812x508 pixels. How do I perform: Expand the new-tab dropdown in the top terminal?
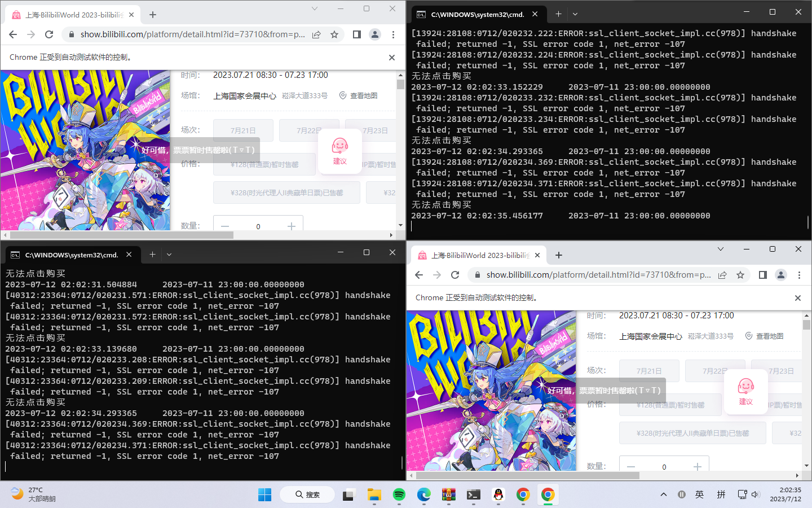click(x=575, y=14)
